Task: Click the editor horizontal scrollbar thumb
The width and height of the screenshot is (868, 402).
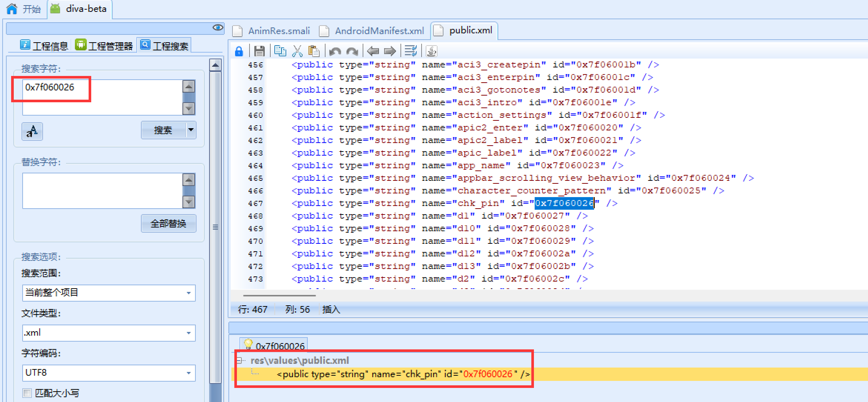Action: coord(279,295)
